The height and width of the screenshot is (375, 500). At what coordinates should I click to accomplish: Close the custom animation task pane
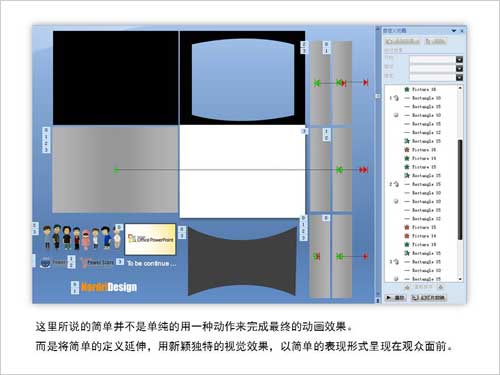click(462, 31)
